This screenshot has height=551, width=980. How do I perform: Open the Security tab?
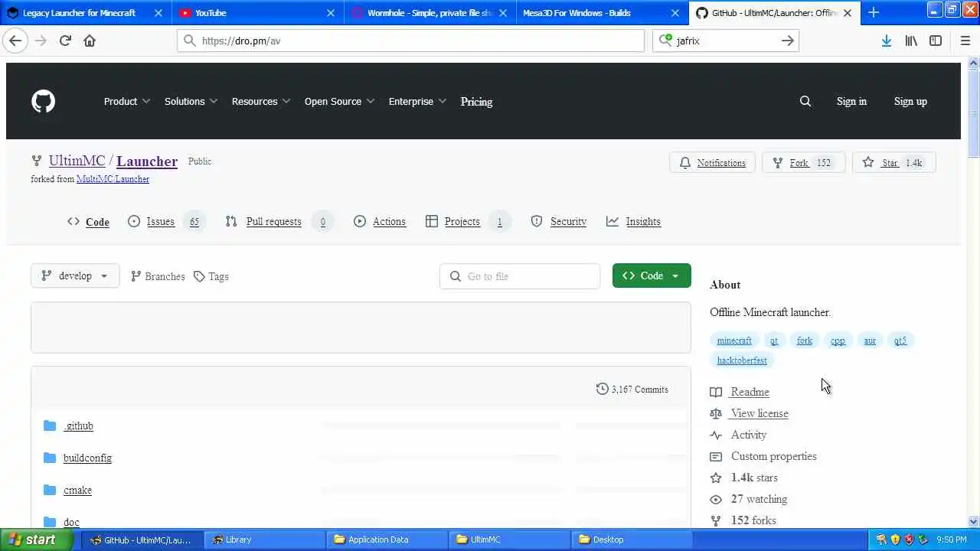559,221
